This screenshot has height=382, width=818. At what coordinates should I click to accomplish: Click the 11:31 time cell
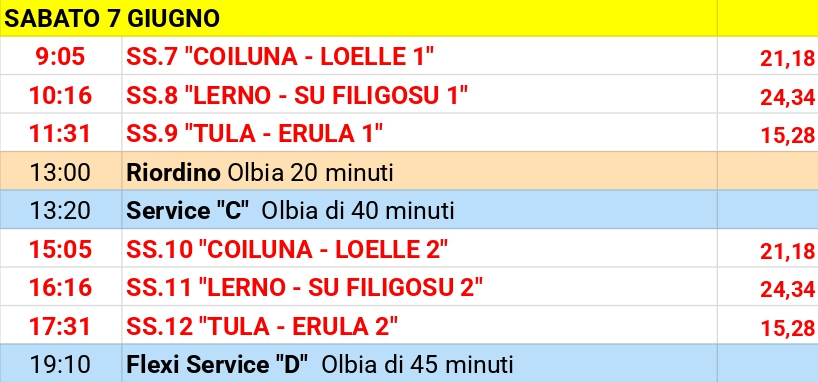[61, 134]
